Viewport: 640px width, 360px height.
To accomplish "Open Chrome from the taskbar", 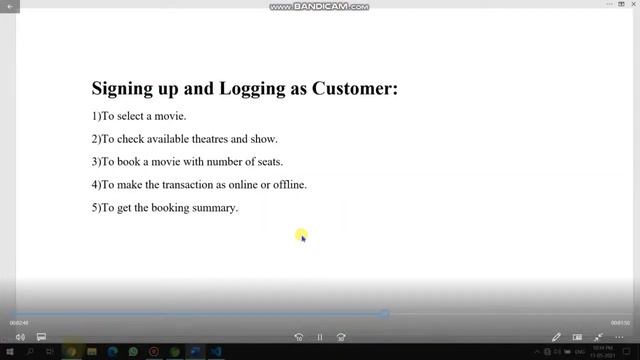I will [x=71, y=352].
